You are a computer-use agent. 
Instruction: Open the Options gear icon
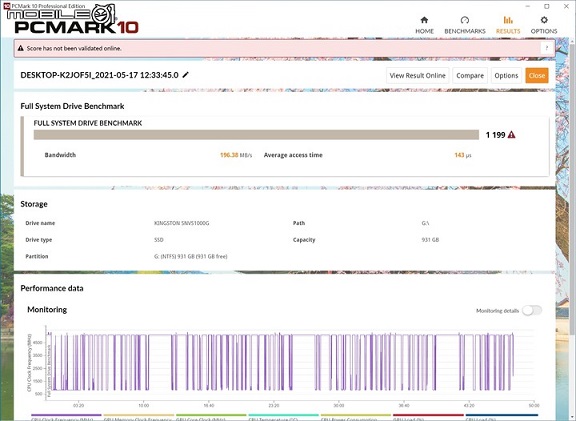point(544,20)
